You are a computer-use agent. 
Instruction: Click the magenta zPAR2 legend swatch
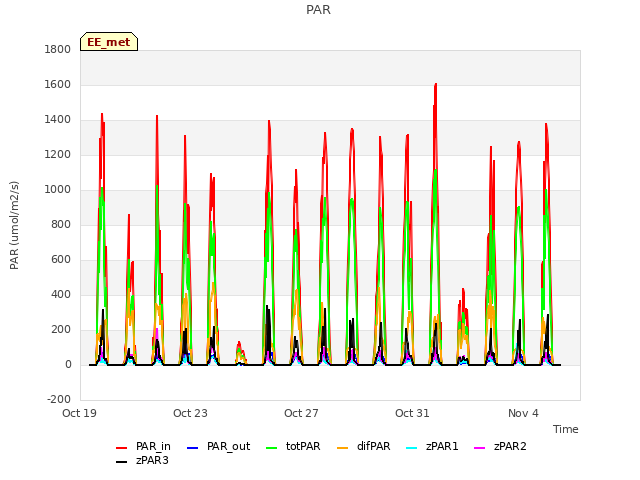(480, 448)
